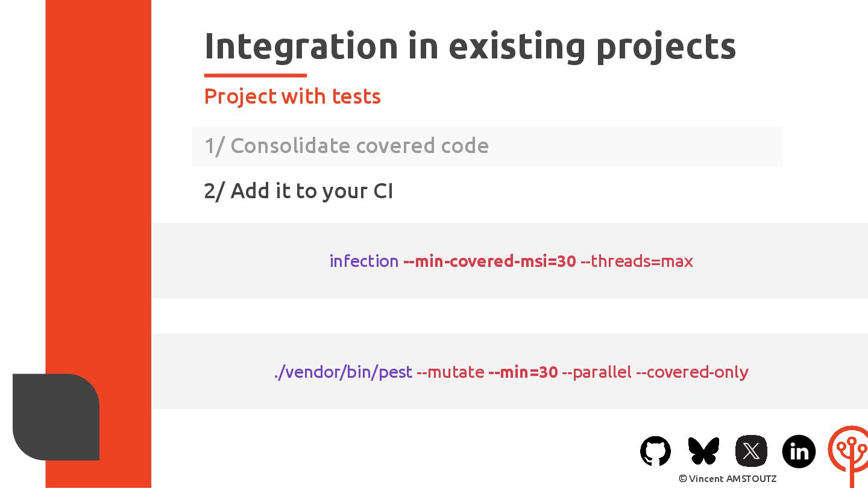Click the orange underline beneath the title
Screen dimensions: 868x488
pyautogui.click(x=255, y=75)
